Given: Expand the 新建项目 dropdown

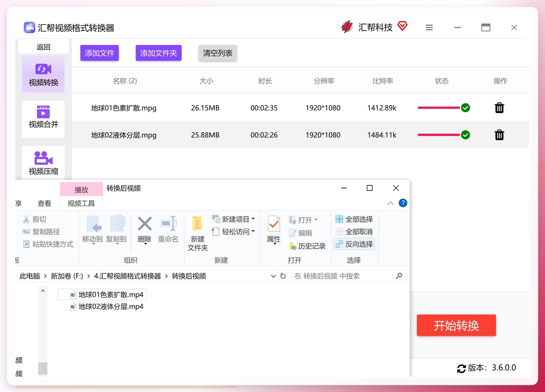Looking at the screenshot, I should [x=253, y=219].
